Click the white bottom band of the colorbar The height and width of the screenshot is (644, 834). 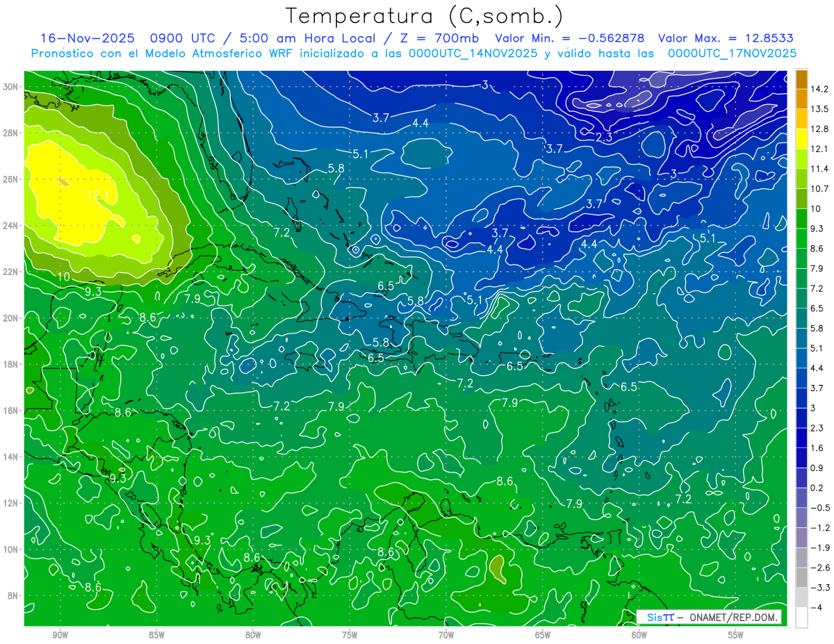(x=801, y=618)
